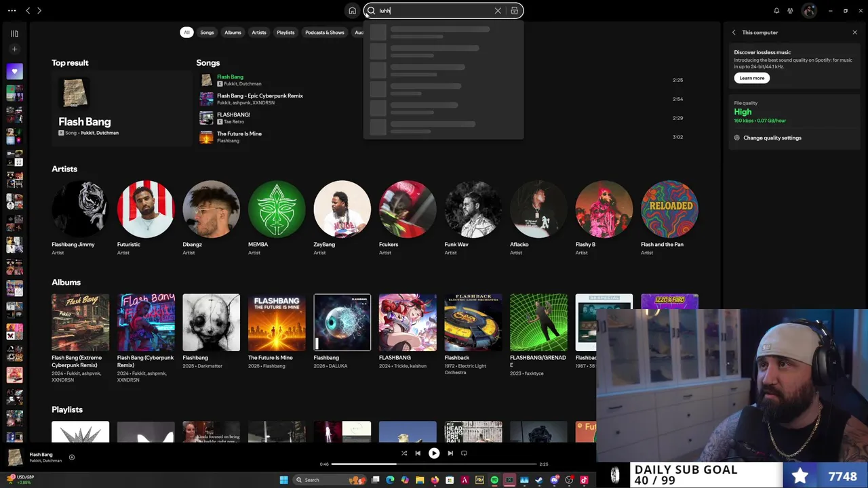This screenshot has width=868, height=488.
Task: Open the Spotify three-dots menu
Action: [x=12, y=11]
